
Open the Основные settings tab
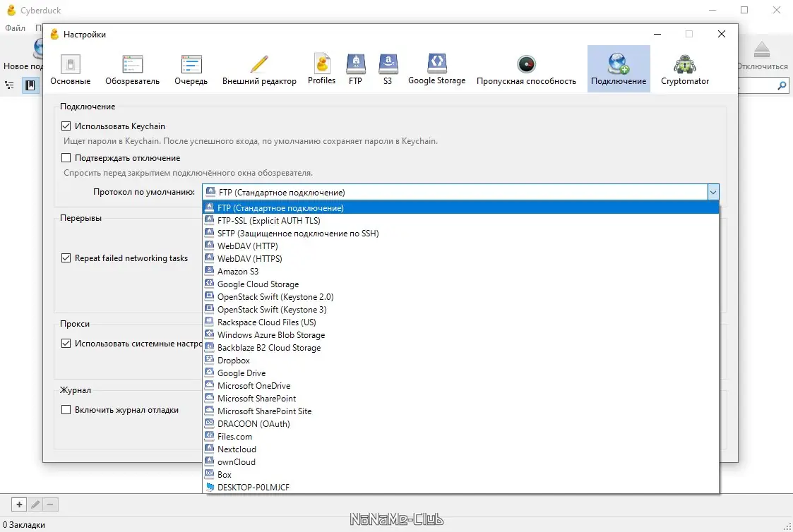(x=71, y=69)
